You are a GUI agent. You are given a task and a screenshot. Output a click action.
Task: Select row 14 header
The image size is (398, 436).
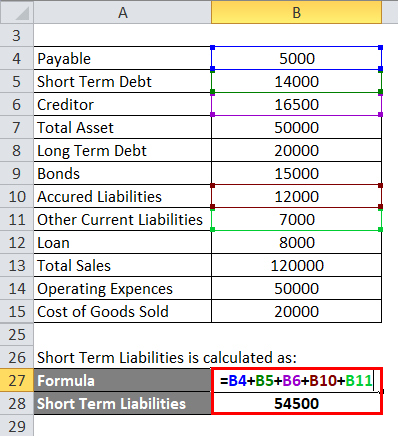click(x=17, y=288)
